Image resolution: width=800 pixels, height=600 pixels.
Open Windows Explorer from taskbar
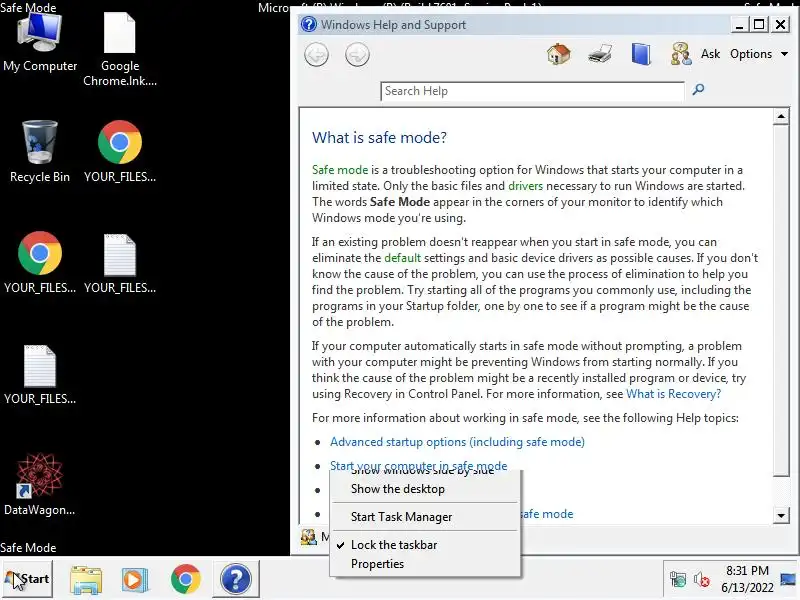[x=86, y=579]
